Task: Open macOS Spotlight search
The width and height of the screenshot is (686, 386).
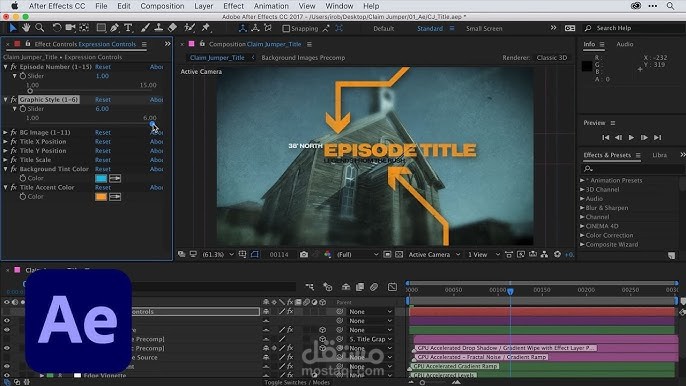Action: [x=670, y=6]
